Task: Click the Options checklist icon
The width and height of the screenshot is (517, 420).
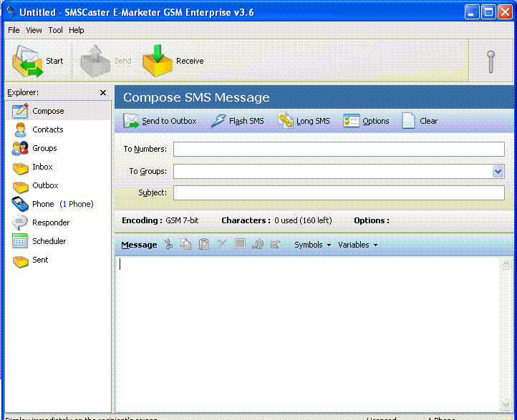Action: (351, 121)
